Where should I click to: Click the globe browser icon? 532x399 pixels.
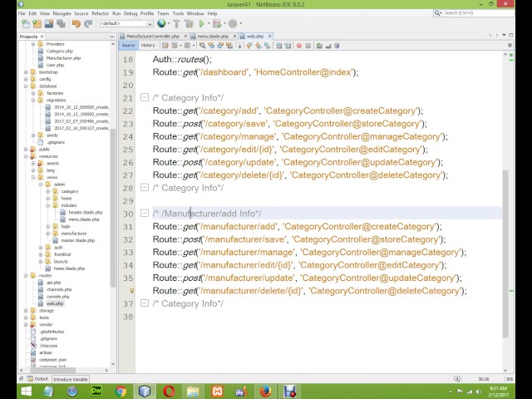(x=161, y=23)
